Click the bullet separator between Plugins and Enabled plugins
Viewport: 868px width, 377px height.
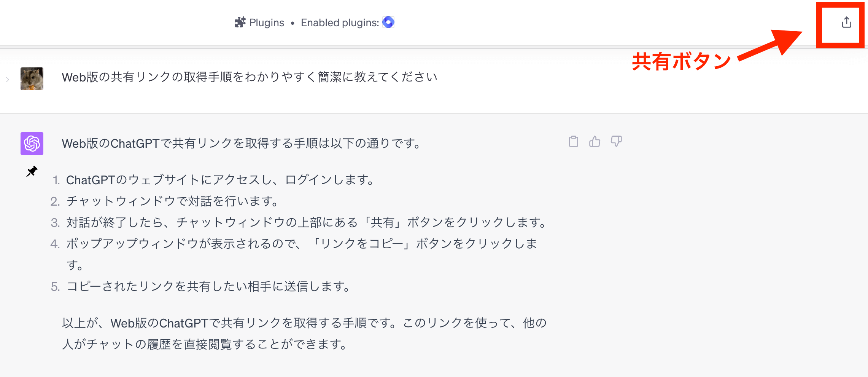292,22
